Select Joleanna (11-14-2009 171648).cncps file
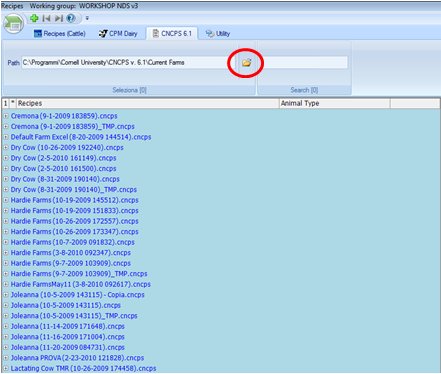The image size is (441, 374). click(x=68, y=326)
